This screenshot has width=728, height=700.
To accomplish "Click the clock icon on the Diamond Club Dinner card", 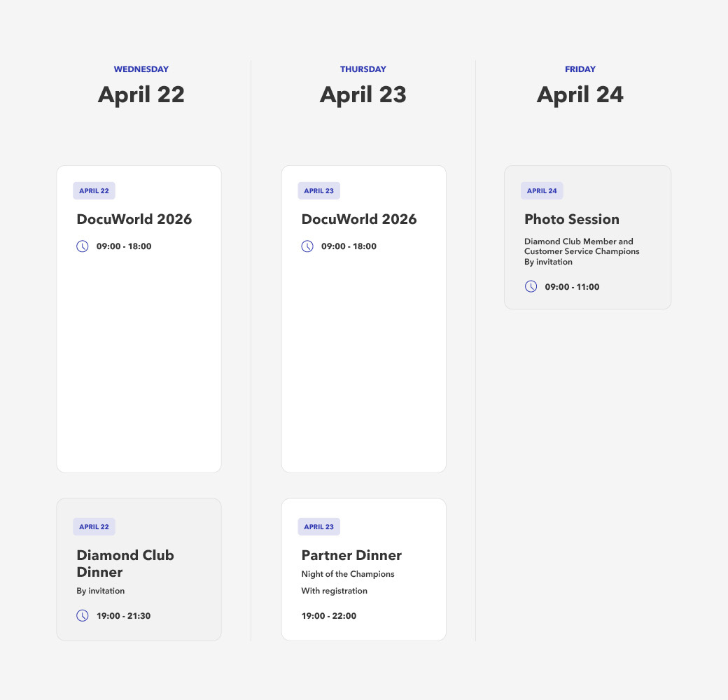I will pyautogui.click(x=83, y=616).
